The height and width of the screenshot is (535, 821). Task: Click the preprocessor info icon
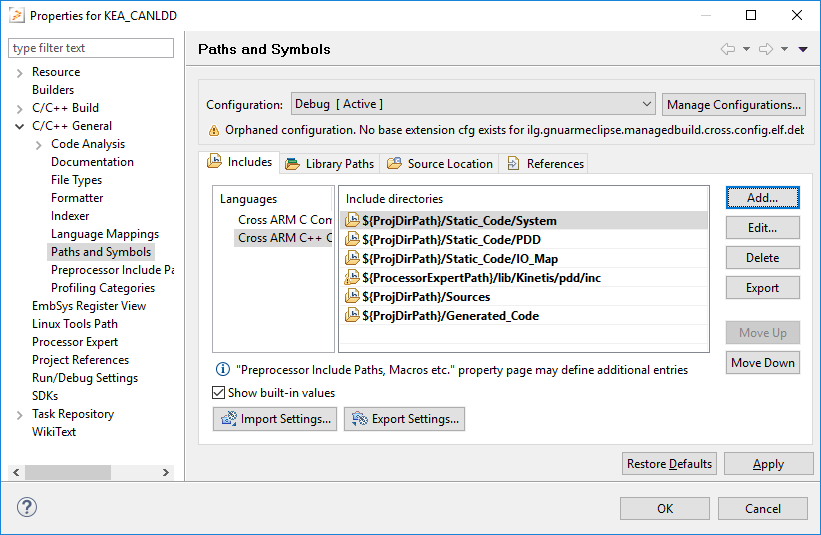[223, 370]
